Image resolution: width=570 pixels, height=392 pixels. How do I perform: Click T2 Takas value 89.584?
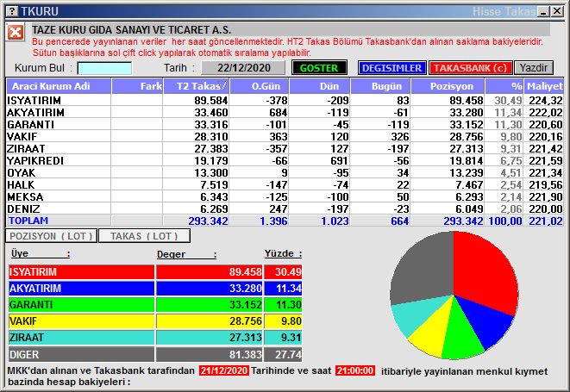point(211,100)
